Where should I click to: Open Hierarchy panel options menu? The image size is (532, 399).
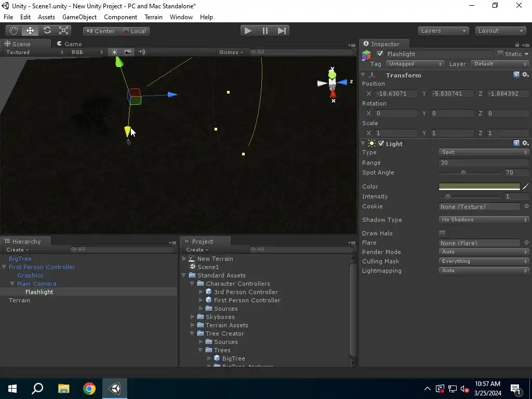(172, 243)
